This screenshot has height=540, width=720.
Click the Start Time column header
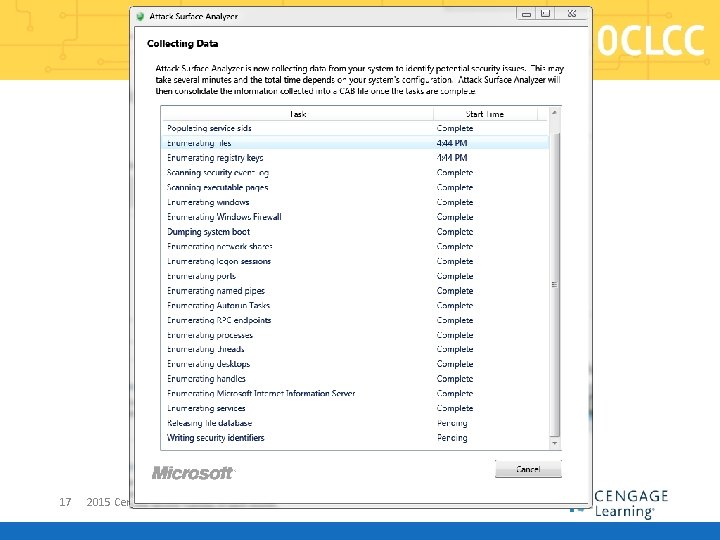pos(485,114)
